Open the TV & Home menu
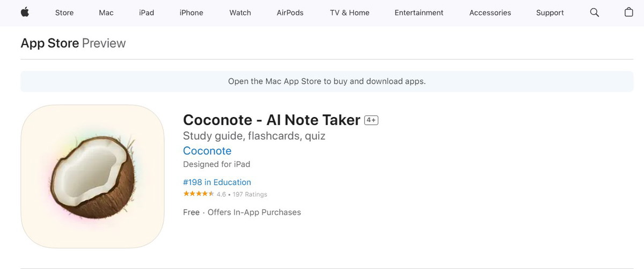 tap(349, 12)
